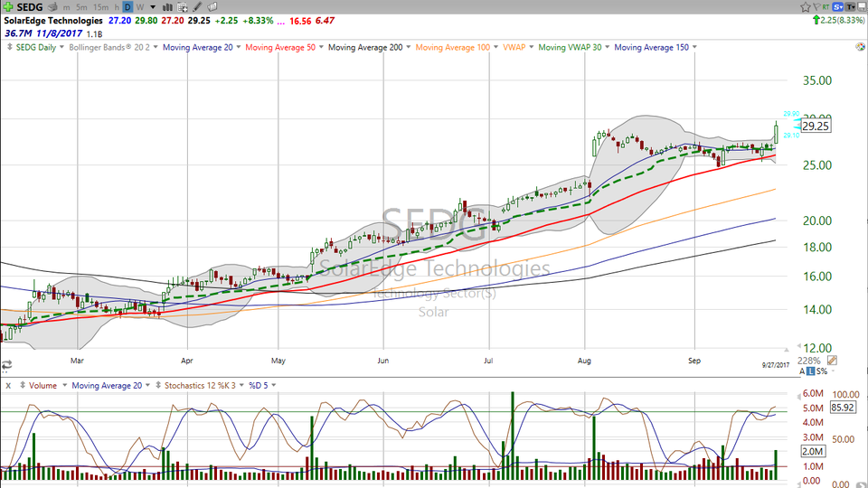
Task: Open the gray T dropdown button
Action: pyautogui.click(x=851, y=6)
